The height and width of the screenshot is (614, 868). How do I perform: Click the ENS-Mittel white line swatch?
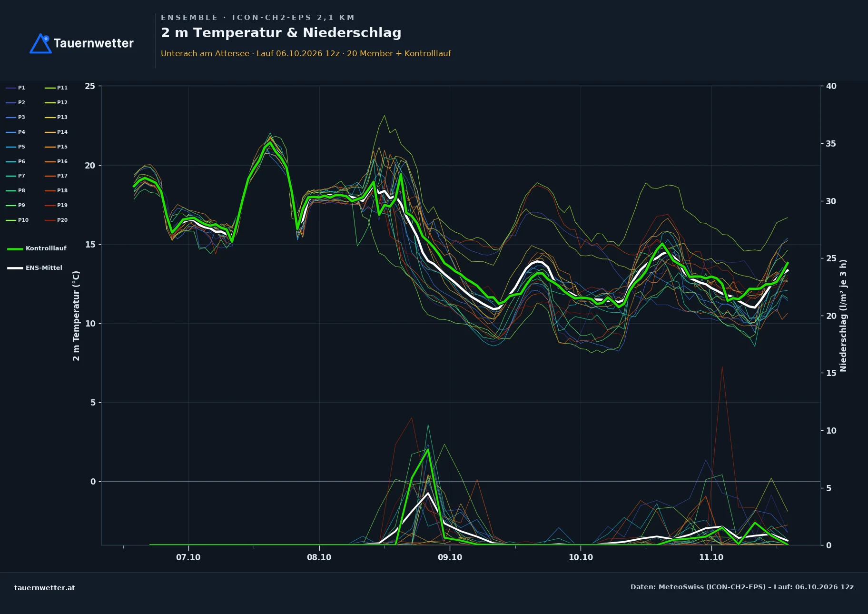[15, 268]
